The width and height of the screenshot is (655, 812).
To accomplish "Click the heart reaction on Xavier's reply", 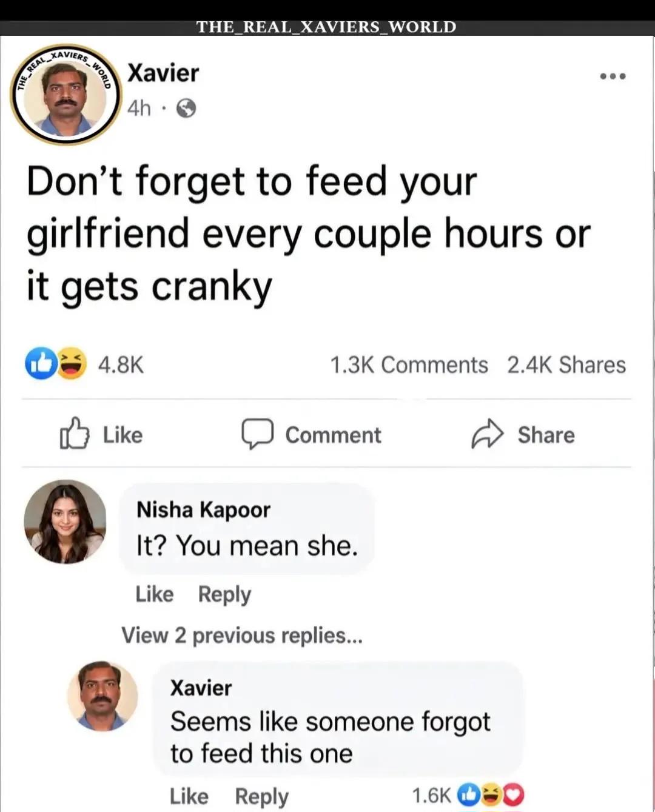I will click(x=514, y=794).
